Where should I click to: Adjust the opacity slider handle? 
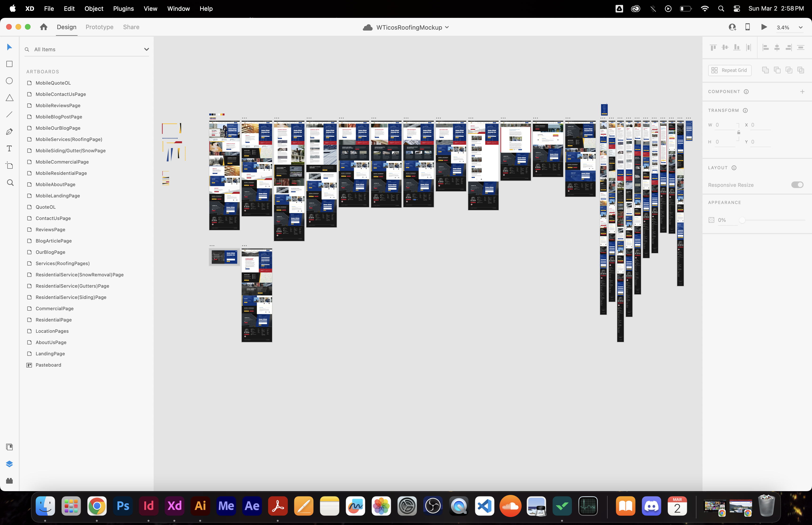(742, 220)
